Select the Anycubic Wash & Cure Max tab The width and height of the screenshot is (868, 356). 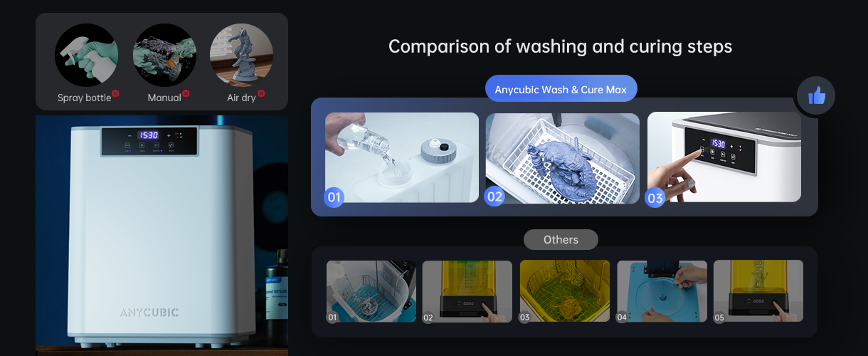pyautogui.click(x=561, y=90)
